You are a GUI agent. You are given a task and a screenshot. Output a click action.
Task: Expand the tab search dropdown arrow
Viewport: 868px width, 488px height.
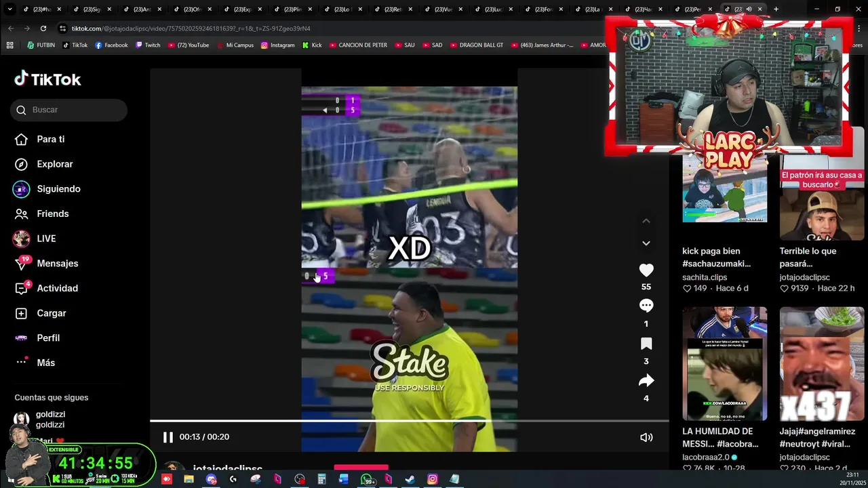coord(9,9)
